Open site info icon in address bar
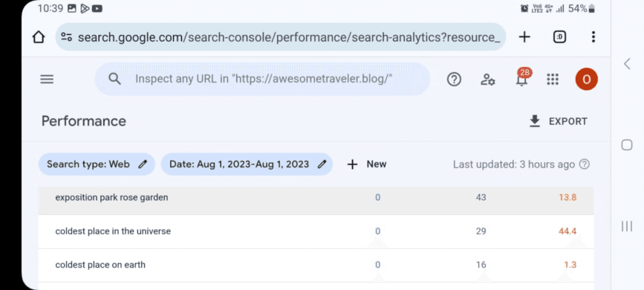 67,37
